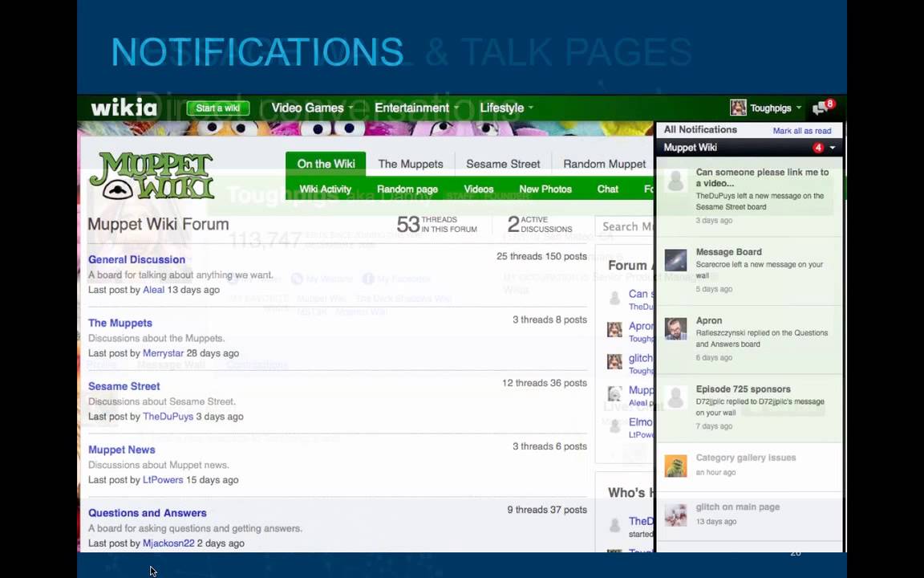Click Rafieszczynski avatar in Apron notification
Image resolution: width=924 pixels, height=578 pixels.
675,328
